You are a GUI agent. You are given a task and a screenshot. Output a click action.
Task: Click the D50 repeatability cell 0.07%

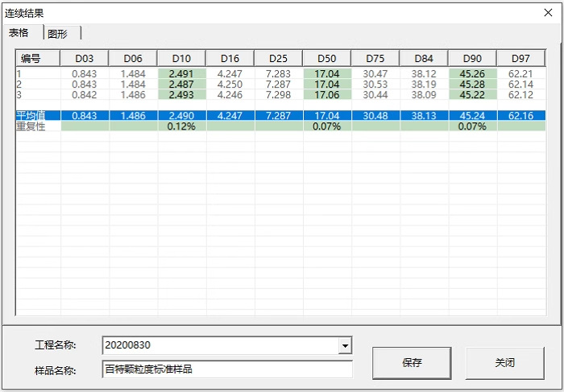point(326,126)
